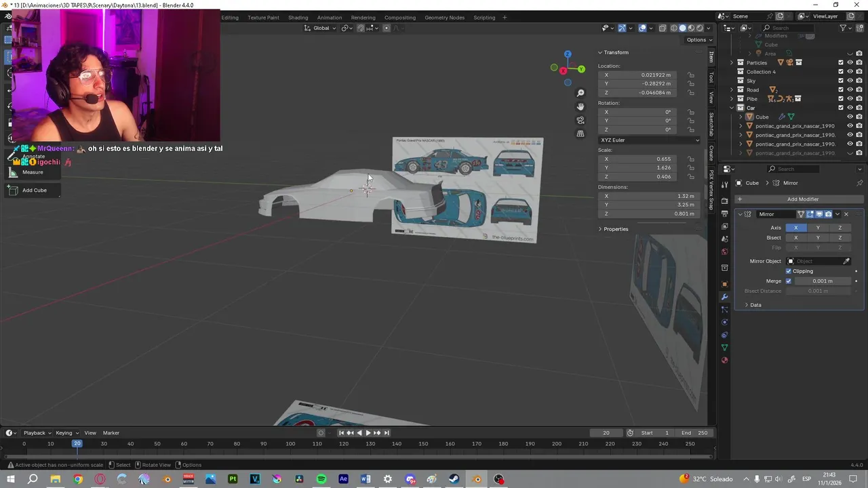Hide the Cube object in viewport
868x488 pixels.
click(850, 117)
